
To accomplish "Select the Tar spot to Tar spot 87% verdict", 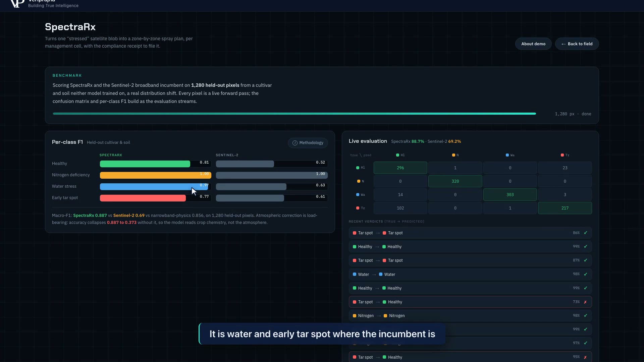I will (470, 260).
